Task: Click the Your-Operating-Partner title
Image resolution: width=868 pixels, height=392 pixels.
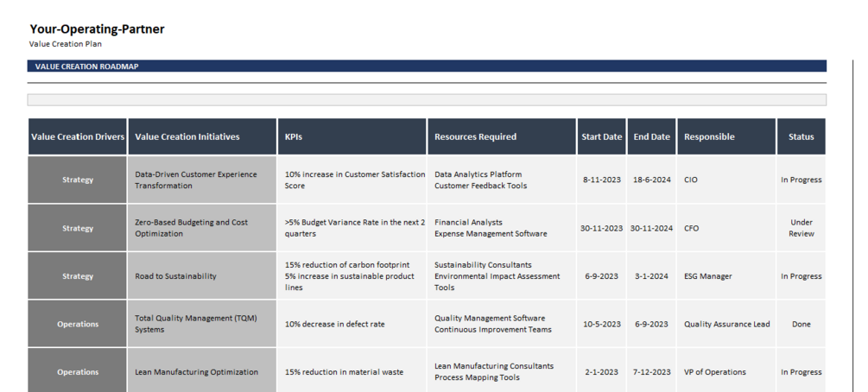Action: [x=97, y=29]
